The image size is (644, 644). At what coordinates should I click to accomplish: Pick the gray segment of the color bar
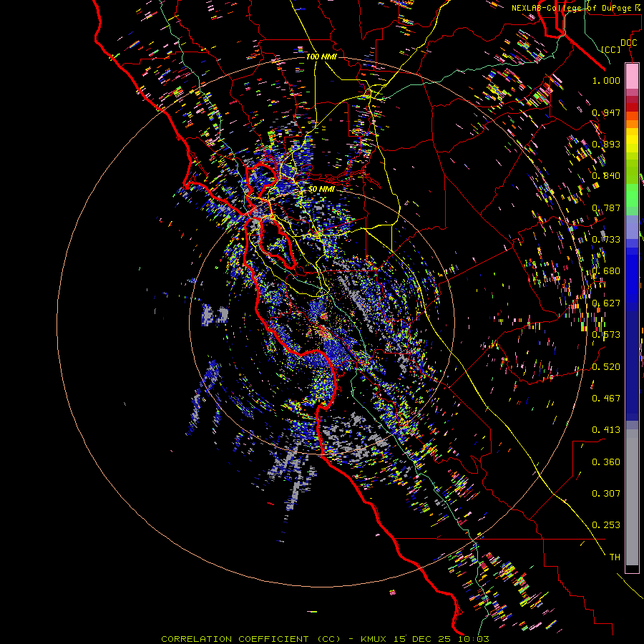632,497
